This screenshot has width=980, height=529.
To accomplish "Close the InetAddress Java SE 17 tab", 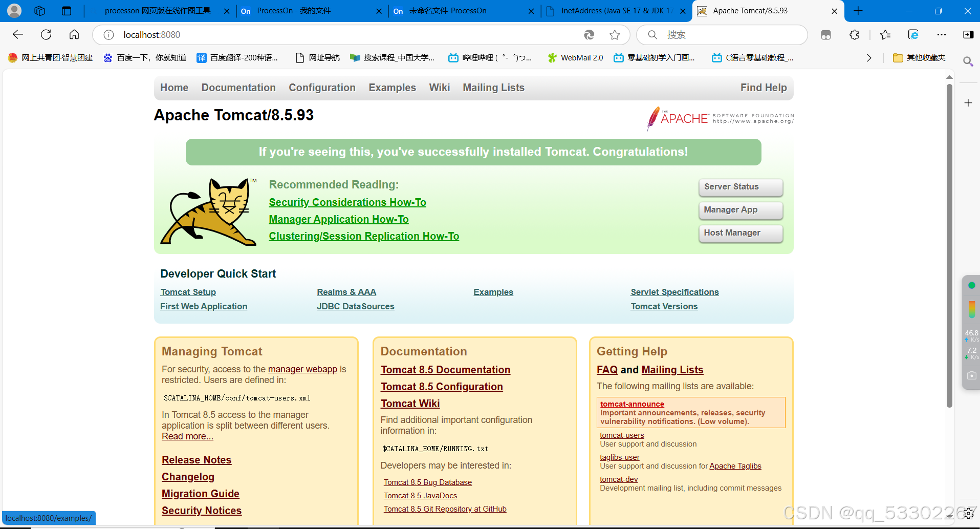I will pyautogui.click(x=683, y=11).
